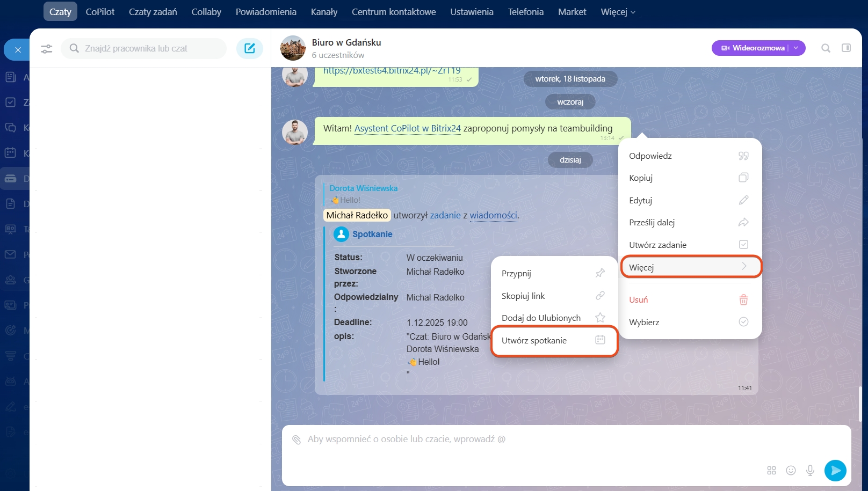Open the Kanały tab
Image resolution: width=868 pixels, height=491 pixels.
(x=324, y=12)
